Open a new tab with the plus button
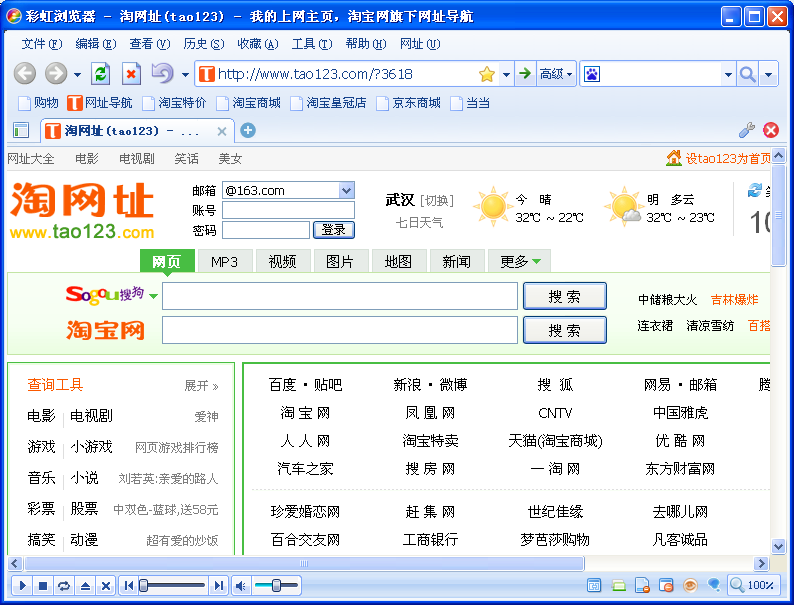The image size is (794, 605). tap(248, 131)
